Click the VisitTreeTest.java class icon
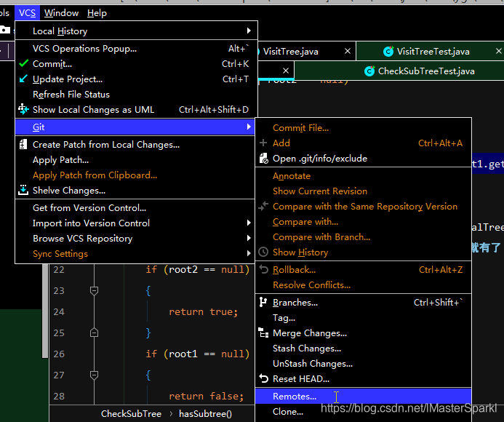Image resolution: width=504 pixels, height=422 pixels. [388, 52]
